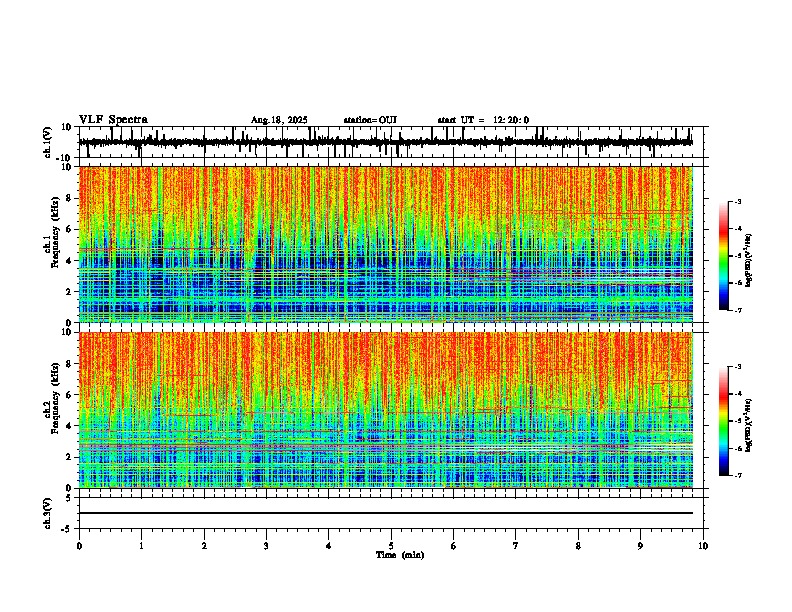The height and width of the screenshot is (612, 792).
Task: Click the log(PSD) label beside the ch.2 colorbar
Action: click(x=748, y=425)
